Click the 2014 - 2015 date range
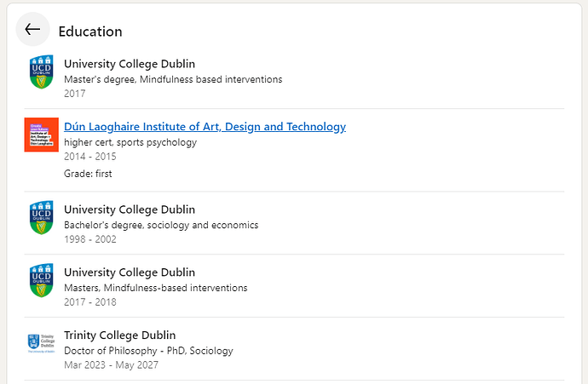Image resolution: width=588 pixels, height=384 pixels. coord(90,156)
